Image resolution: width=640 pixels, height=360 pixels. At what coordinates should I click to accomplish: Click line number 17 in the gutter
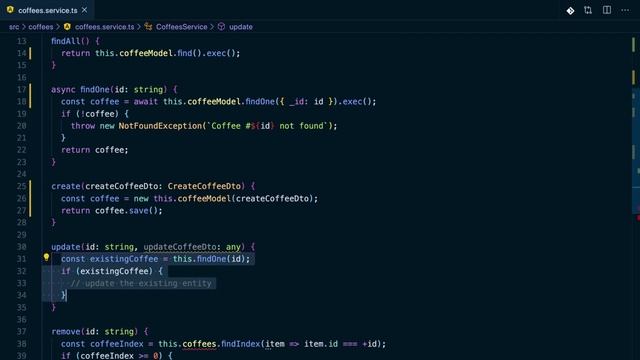[22, 89]
